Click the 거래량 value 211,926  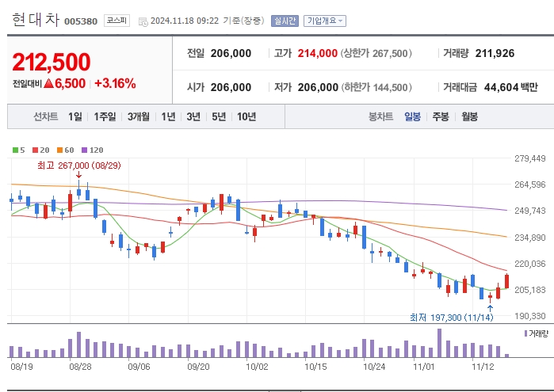495,53
